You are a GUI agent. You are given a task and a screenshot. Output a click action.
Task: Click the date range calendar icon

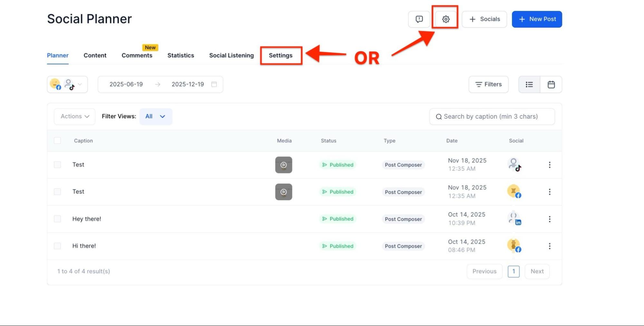click(x=214, y=84)
